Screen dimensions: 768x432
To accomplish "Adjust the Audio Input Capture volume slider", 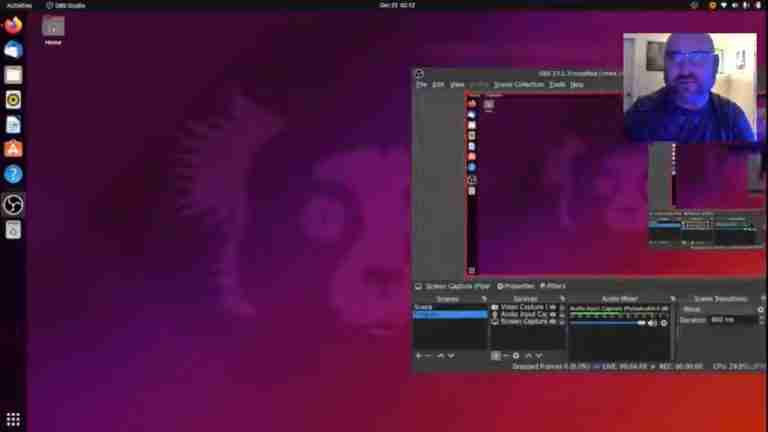I will (607, 323).
